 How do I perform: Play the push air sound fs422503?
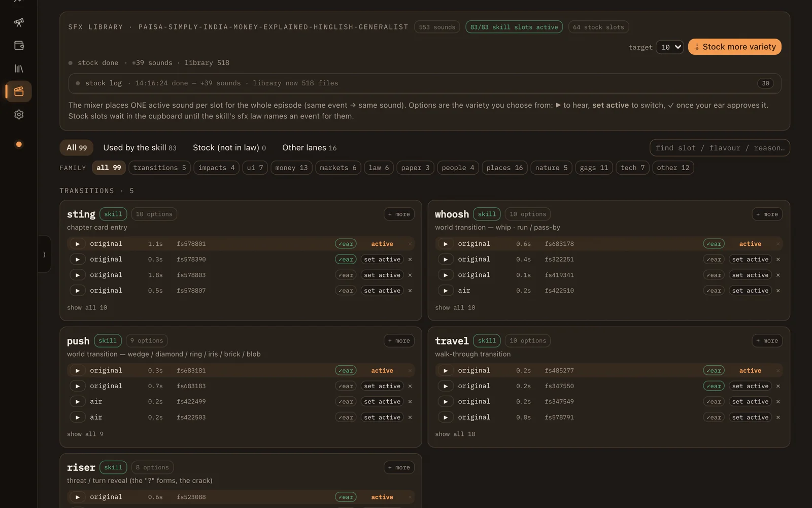[x=77, y=418]
